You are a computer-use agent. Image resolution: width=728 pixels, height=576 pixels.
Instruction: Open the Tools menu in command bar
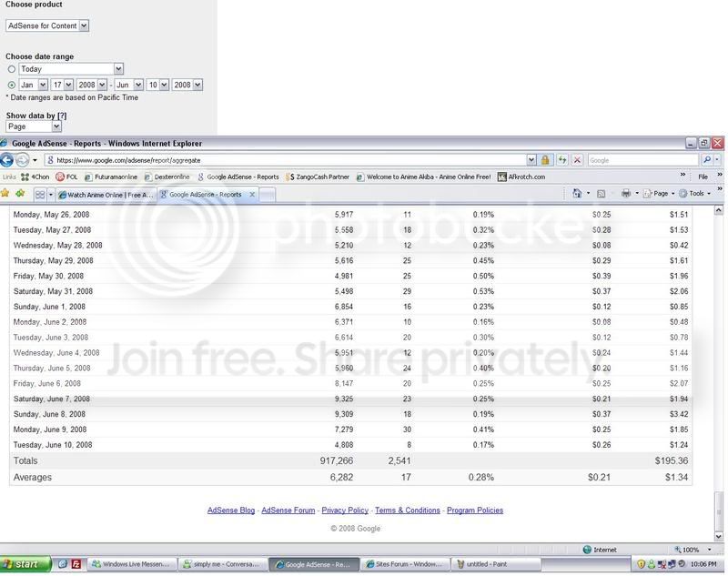[695, 194]
